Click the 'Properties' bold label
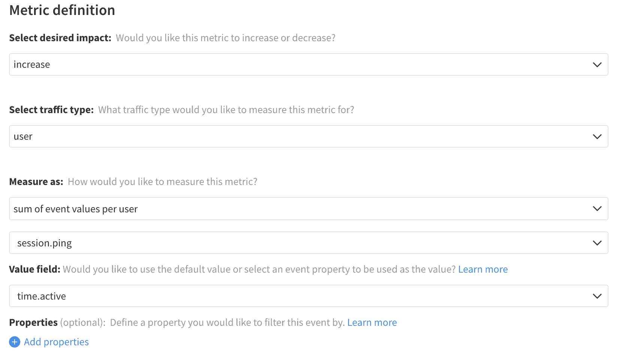Image resolution: width=619 pixels, height=364 pixels. 33,322
